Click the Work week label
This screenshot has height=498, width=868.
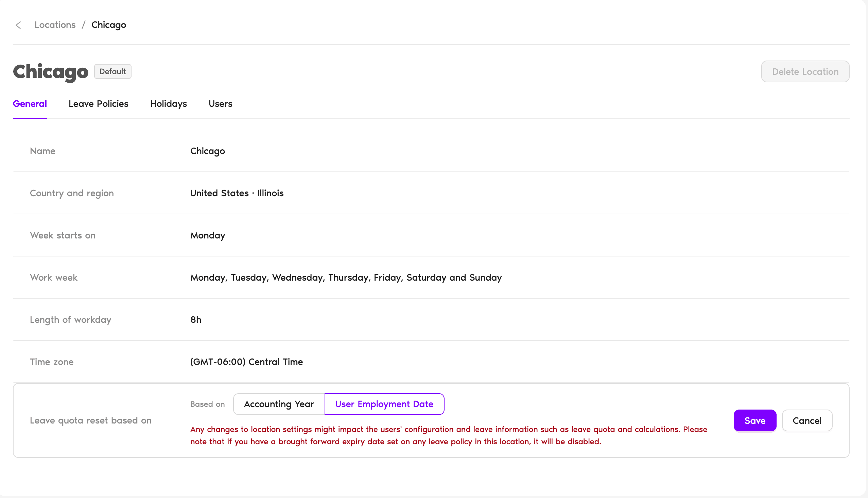pyautogui.click(x=54, y=277)
